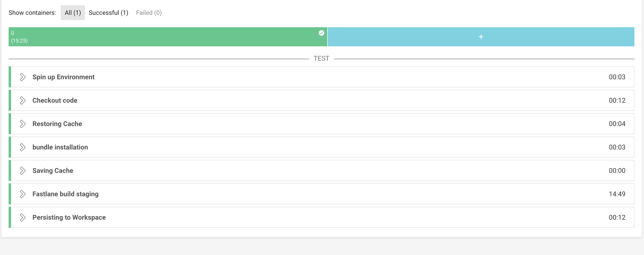
Task: Select container 0 green bar
Action: (x=168, y=37)
